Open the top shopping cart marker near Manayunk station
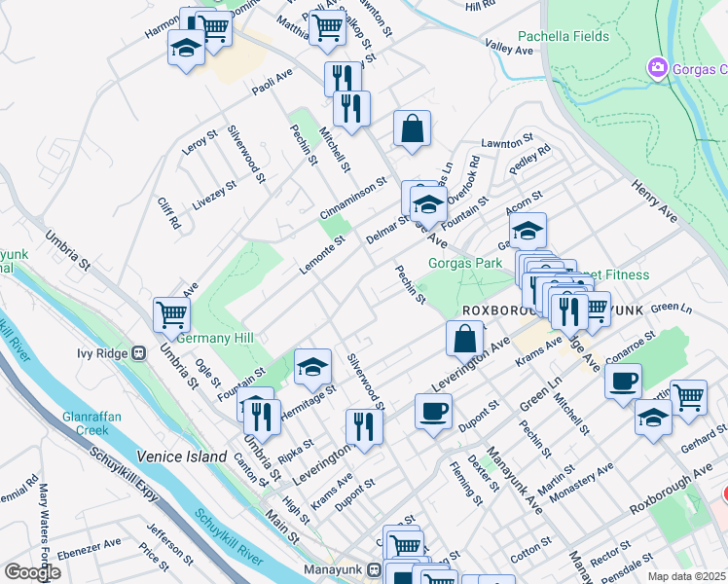Viewport: 728px width, 584px height. pos(406,544)
